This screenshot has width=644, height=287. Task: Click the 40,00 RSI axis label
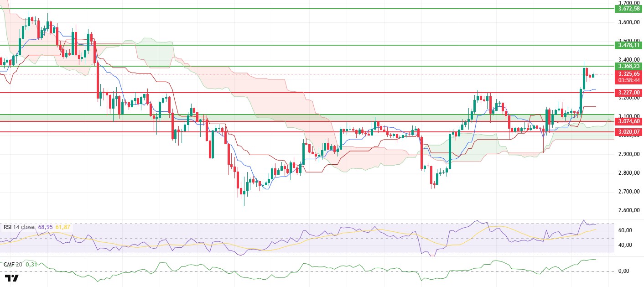coord(625,245)
